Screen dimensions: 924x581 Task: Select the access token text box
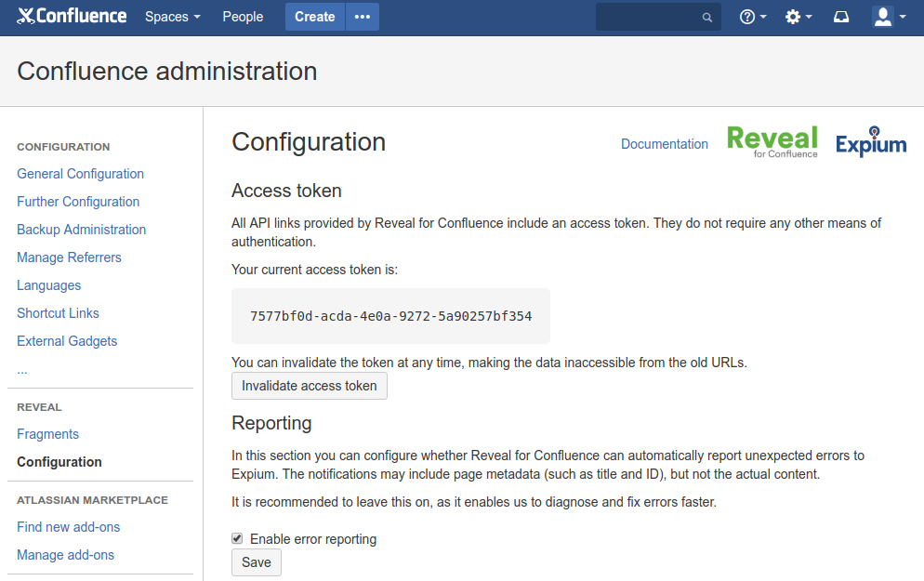coord(390,316)
